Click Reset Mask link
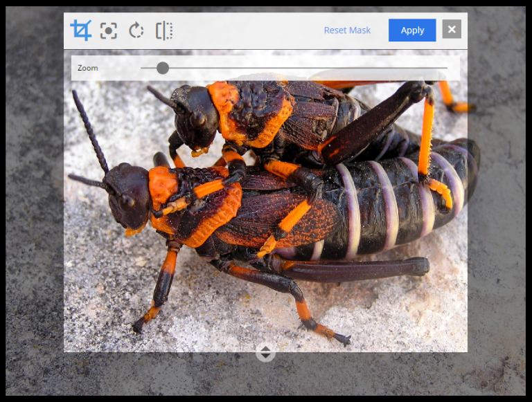532x402 pixels. pos(347,30)
